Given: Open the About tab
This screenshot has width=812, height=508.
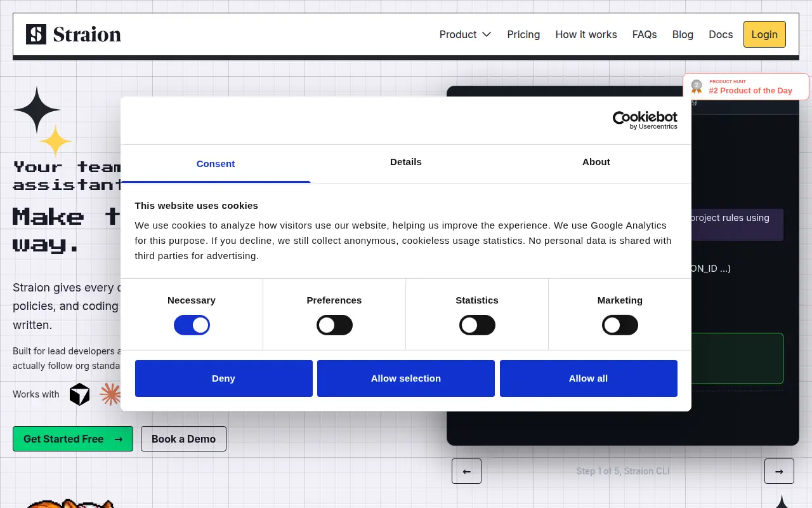Looking at the screenshot, I should [596, 163].
